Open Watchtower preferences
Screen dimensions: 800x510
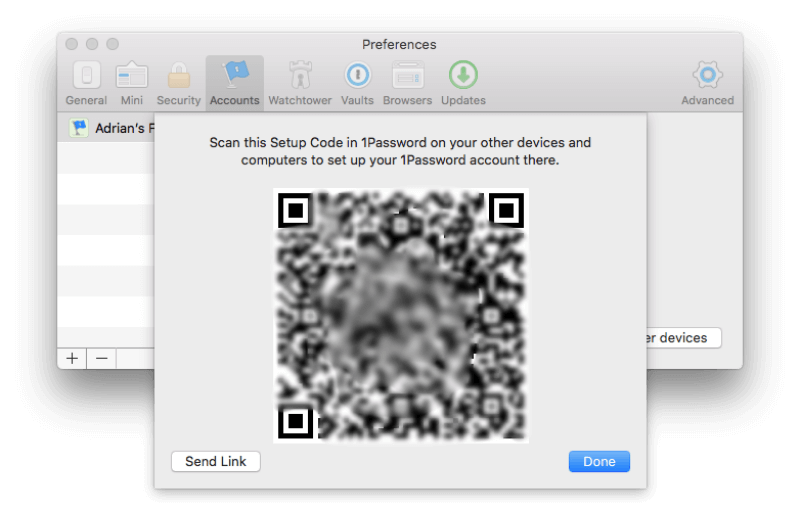[300, 83]
